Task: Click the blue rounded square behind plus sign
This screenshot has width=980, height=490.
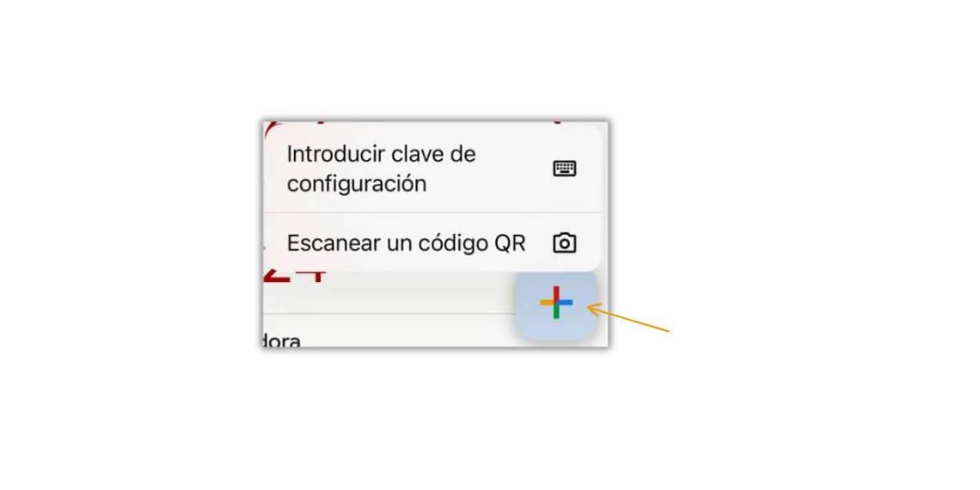Action: (x=556, y=304)
